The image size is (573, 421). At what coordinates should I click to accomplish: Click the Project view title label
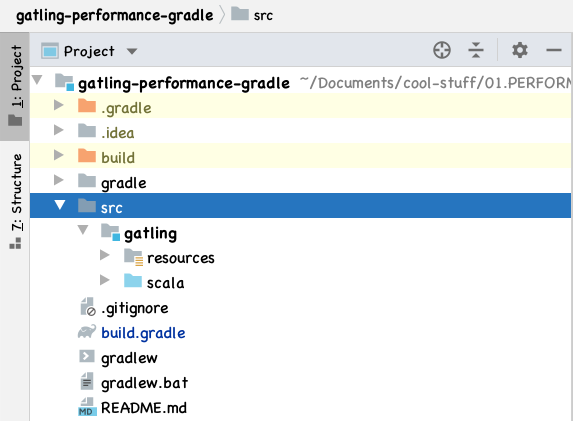click(89, 51)
